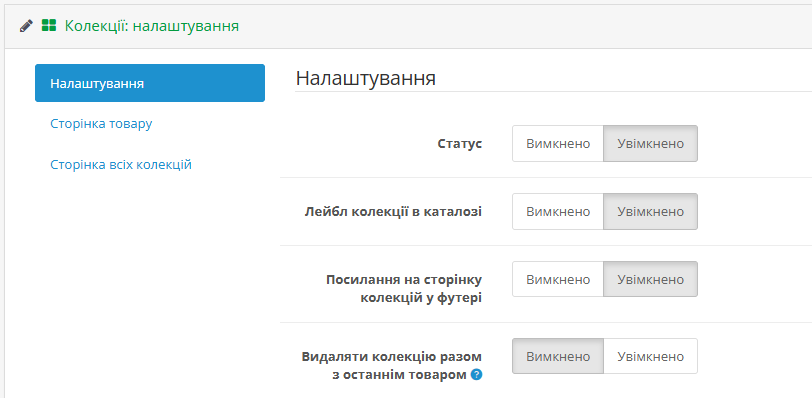Click the Видаляти колекцію разом label
Image resolution: width=812 pixels, height=398 pixels.
pos(392,365)
